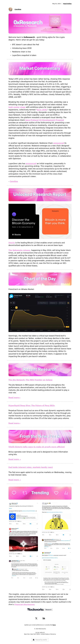Click Carolina's avatar photo at top

(11, 9)
